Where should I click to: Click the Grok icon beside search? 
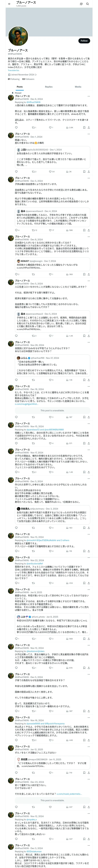(81, 4)
